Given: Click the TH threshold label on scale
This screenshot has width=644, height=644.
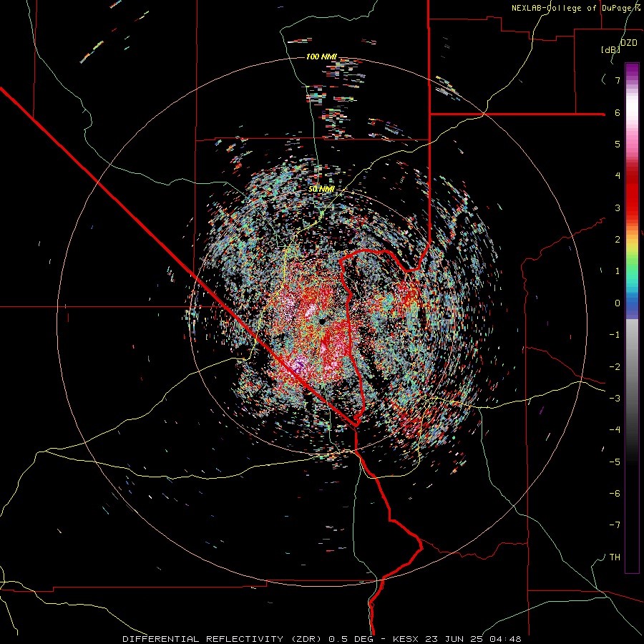Looking at the screenshot, I should [615, 557].
